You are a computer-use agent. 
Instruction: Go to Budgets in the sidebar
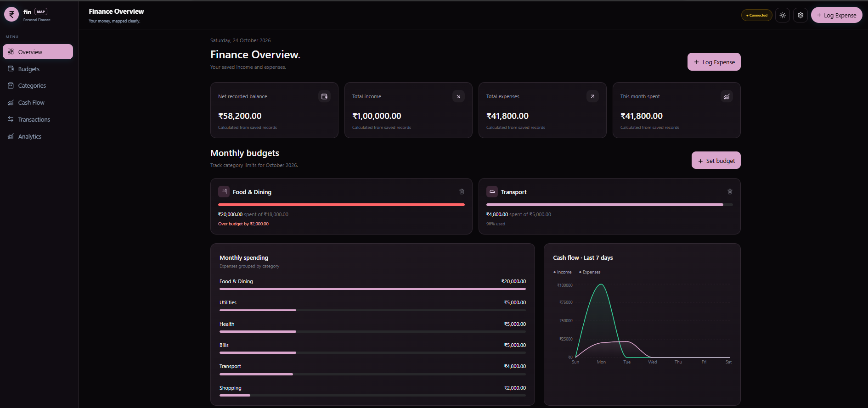38,69
